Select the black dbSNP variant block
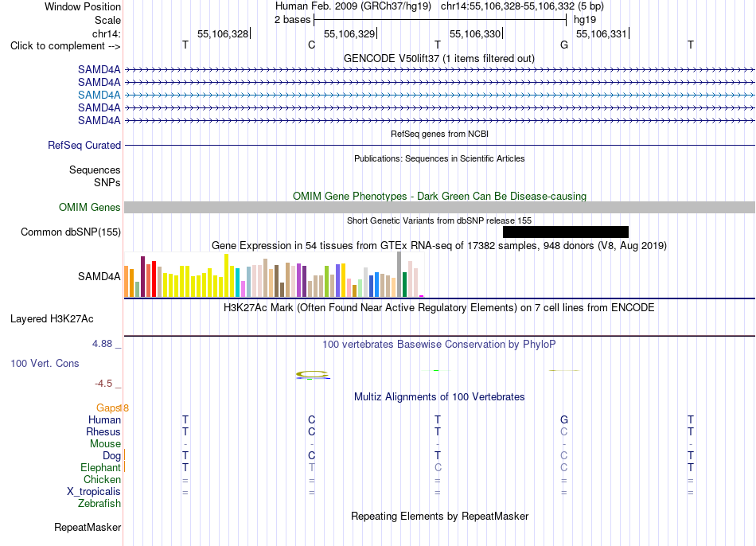The height and width of the screenshot is (546, 756). point(566,232)
